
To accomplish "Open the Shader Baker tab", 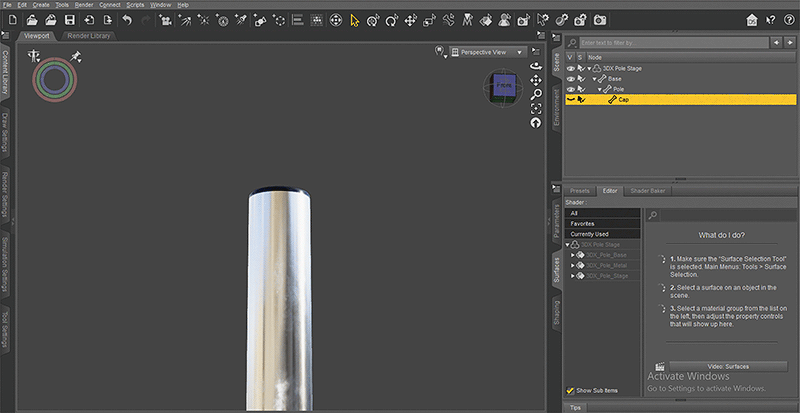I will coord(648,191).
